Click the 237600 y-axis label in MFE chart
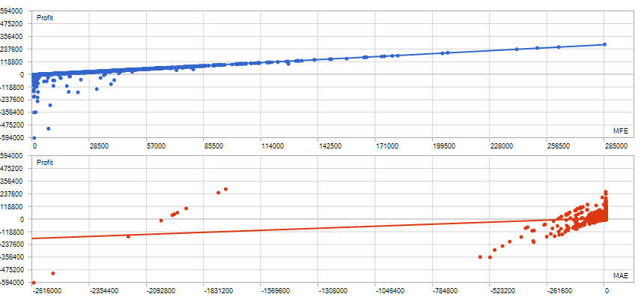 [x=13, y=49]
